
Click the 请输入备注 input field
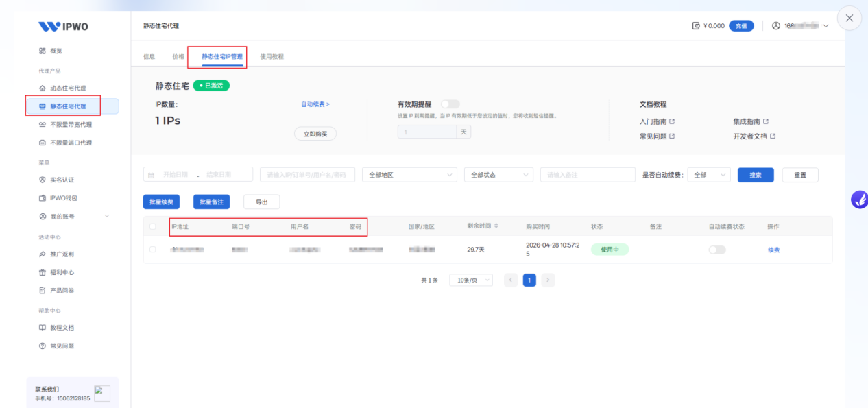(588, 175)
